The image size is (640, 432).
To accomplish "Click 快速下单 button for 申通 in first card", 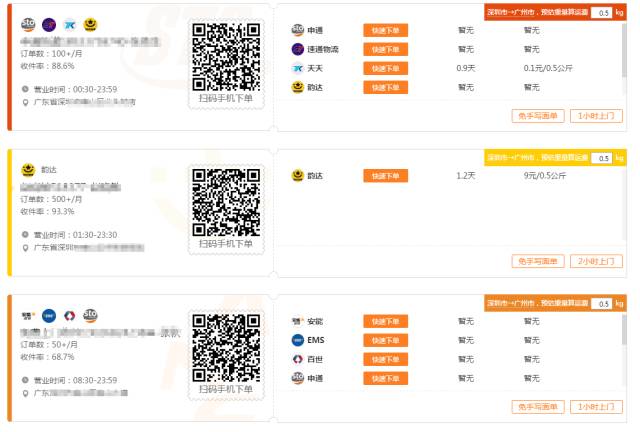I will (385, 30).
